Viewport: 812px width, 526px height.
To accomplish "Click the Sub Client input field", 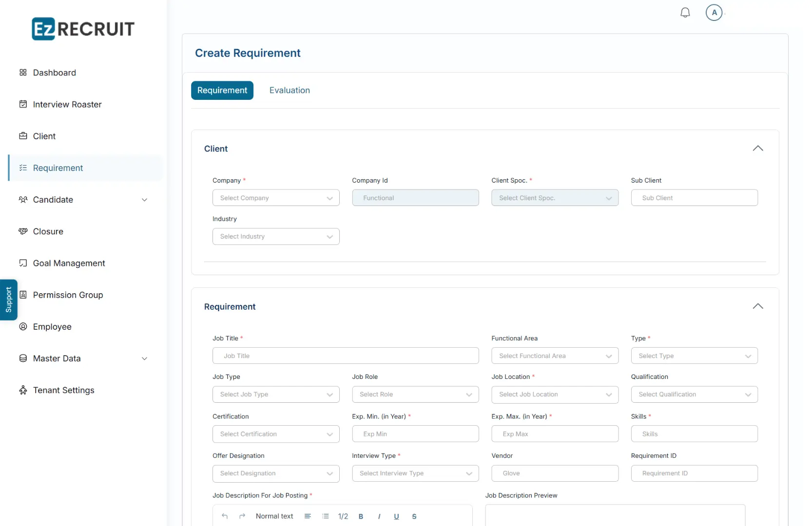I will click(695, 198).
